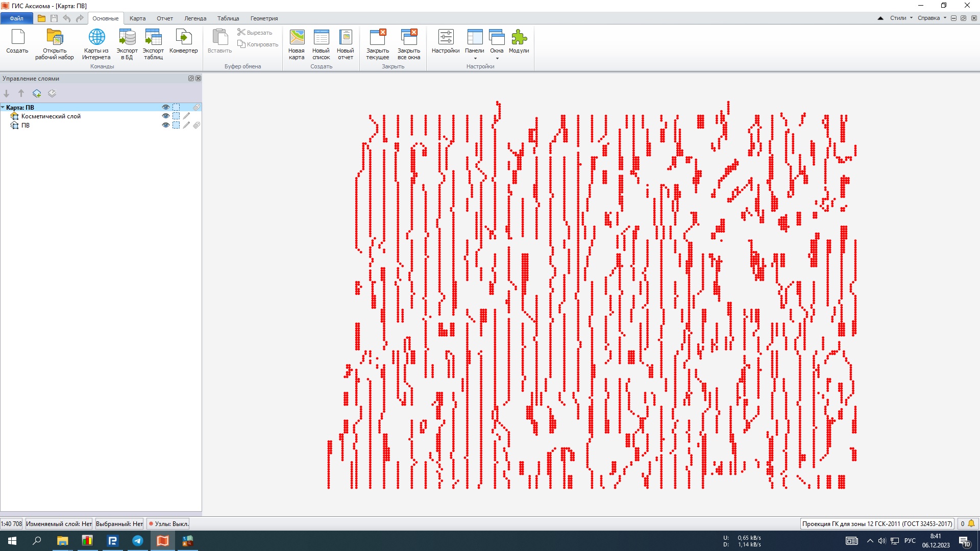Hide Косметический слой with eye icon
Image resolution: width=980 pixels, height=551 pixels.
pyautogui.click(x=165, y=116)
